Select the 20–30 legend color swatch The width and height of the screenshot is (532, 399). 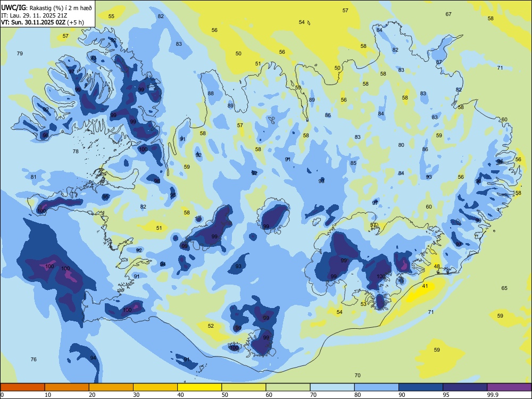click(x=111, y=387)
